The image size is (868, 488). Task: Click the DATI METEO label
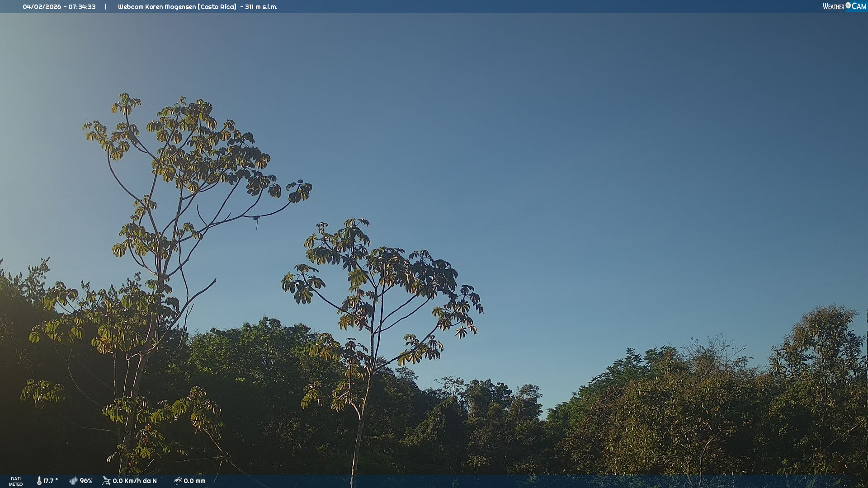[16, 481]
